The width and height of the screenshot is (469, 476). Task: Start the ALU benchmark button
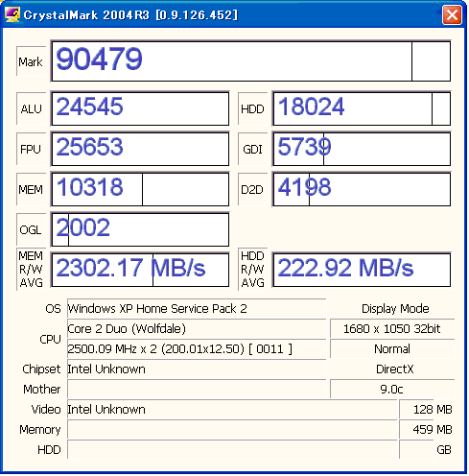pyautogui.click(x=31, y=108)
